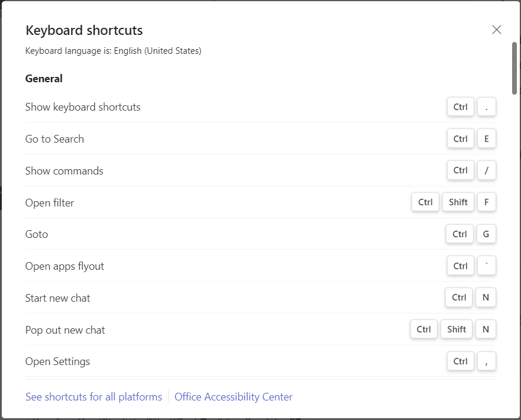Click the slash key in Show commands row
521x420 pixels.
click(x=487, y=170)
